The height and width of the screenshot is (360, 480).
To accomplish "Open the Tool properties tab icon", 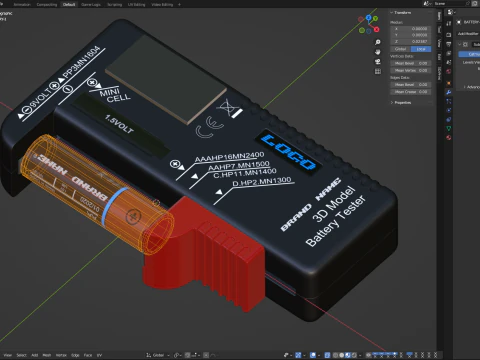I will [x=449, y=24].
